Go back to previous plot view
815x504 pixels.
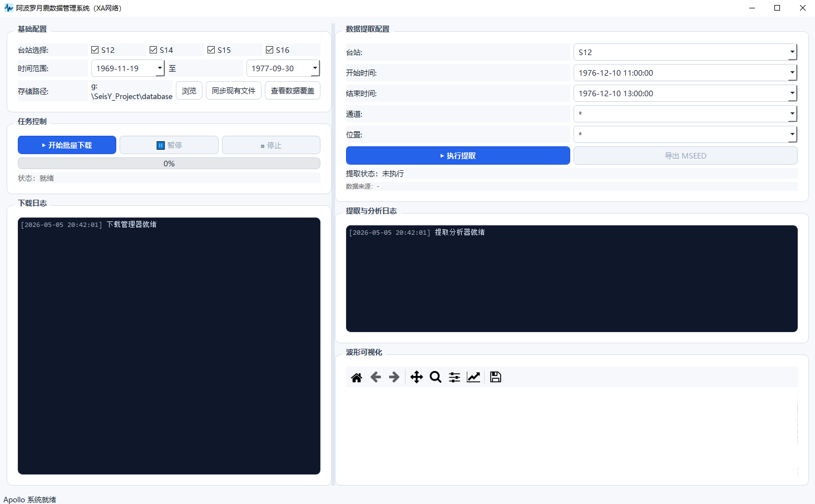coord(376,377)
